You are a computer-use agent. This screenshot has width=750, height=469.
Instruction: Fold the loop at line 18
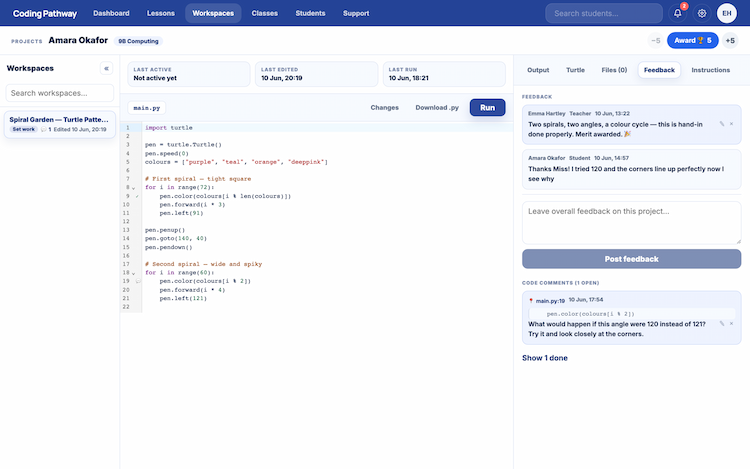pyautogui.click(x=133, y=273)
